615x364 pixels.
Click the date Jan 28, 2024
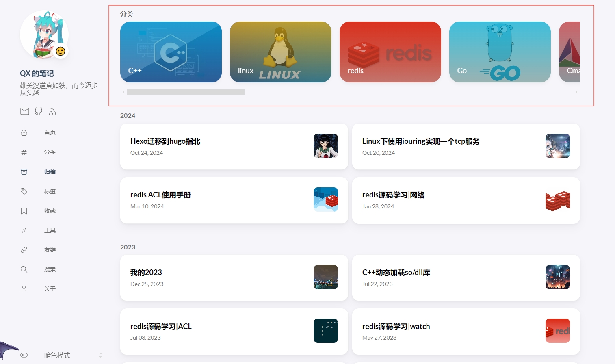[x=378, y=206]
